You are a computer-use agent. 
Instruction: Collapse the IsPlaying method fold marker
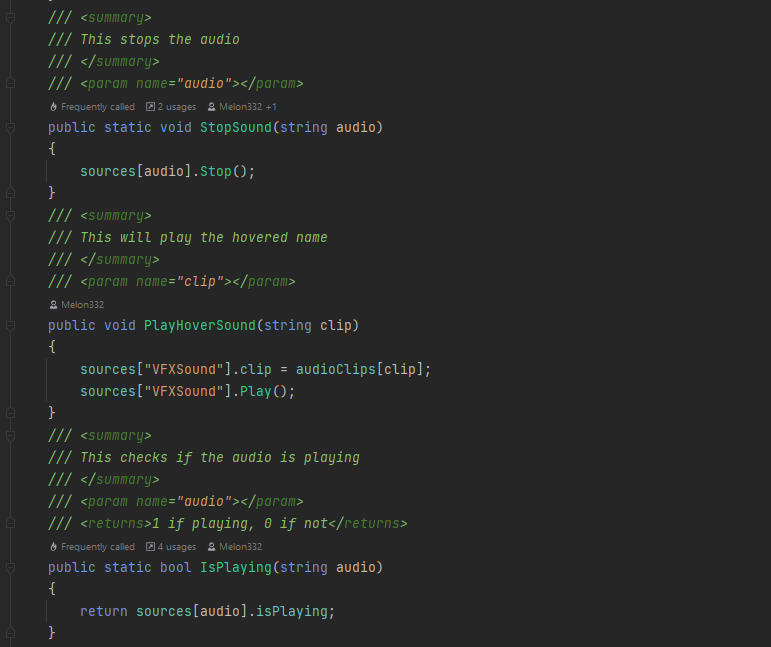pyautogui.click(x=11, y=568)
